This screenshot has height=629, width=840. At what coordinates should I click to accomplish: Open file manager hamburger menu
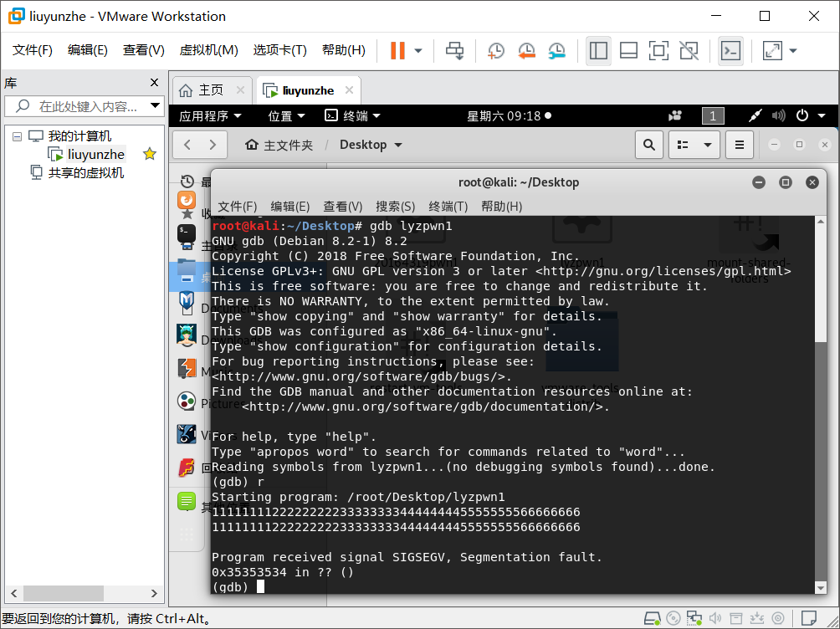[740, 145]
